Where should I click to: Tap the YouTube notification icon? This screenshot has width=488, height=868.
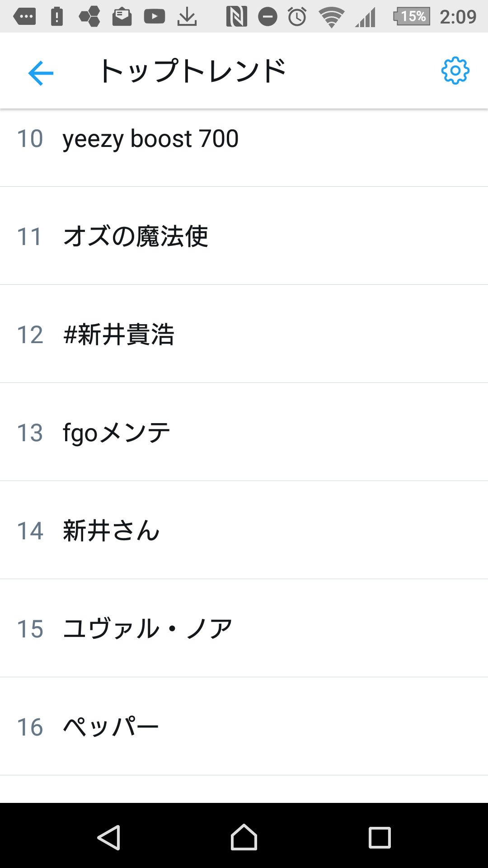point(154,17)
